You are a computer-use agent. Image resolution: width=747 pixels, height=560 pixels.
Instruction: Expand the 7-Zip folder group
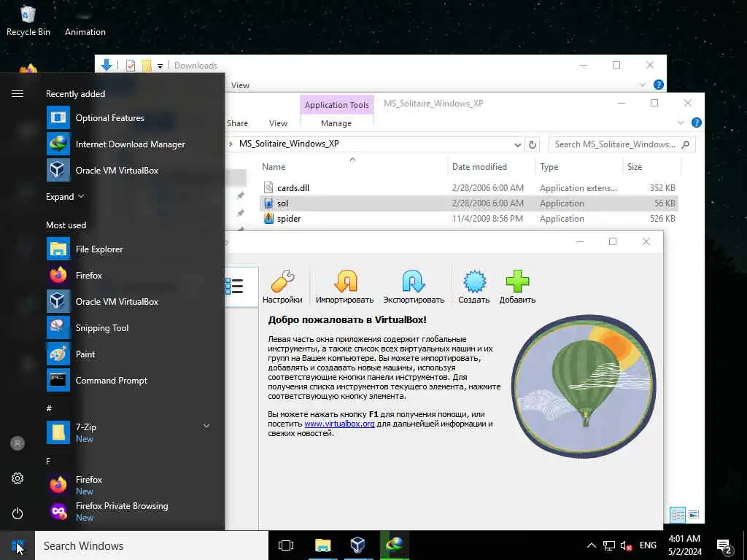coord(206,425)
